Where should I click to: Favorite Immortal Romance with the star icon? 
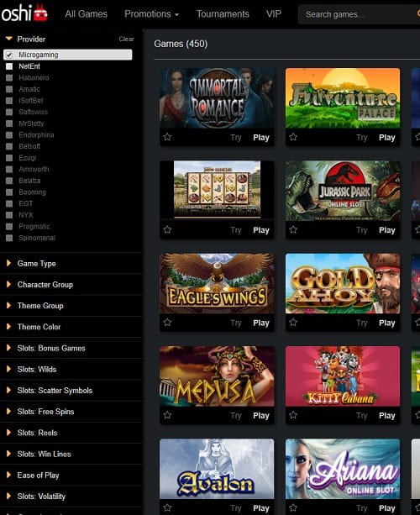click(167, 137)
